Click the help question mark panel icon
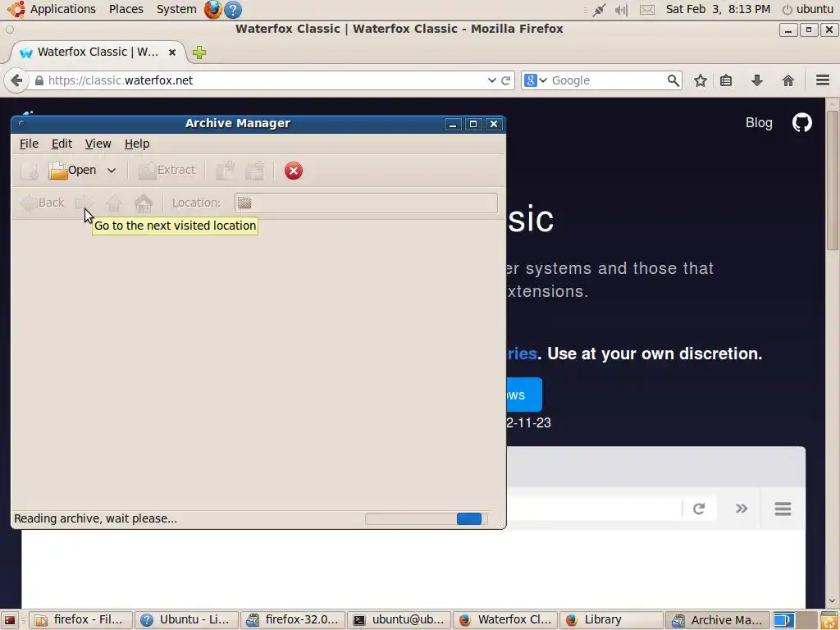 click(232, 10)
